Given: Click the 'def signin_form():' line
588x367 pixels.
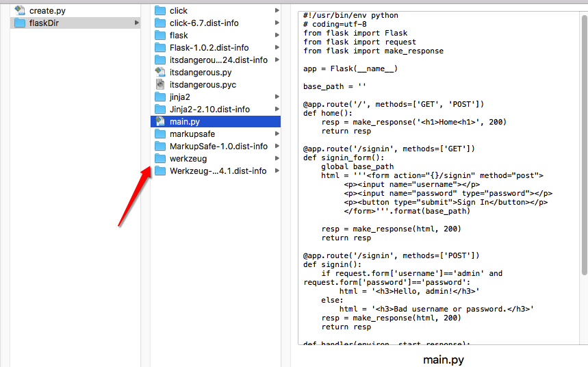Looking at the screenshot, I should point(344,157).
